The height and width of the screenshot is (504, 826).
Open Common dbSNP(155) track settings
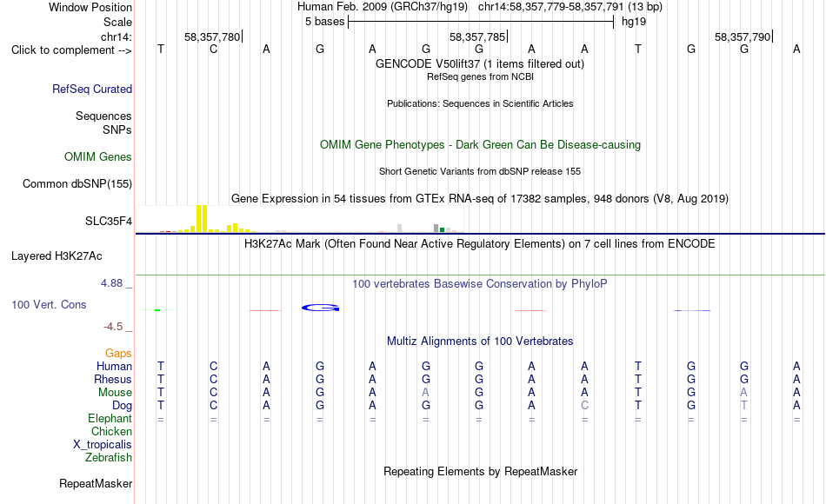pos(77,184)
